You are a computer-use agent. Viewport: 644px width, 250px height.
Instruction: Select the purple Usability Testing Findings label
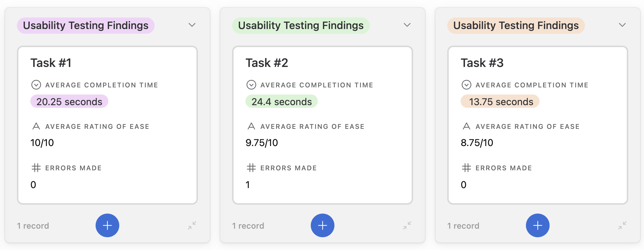point(86,25)
